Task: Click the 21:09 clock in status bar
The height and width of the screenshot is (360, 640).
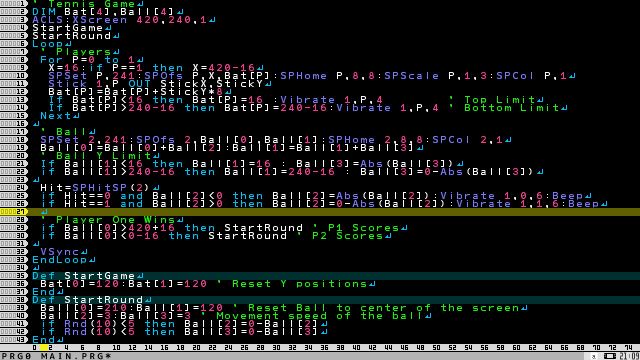Action: (x=629, y=356)
